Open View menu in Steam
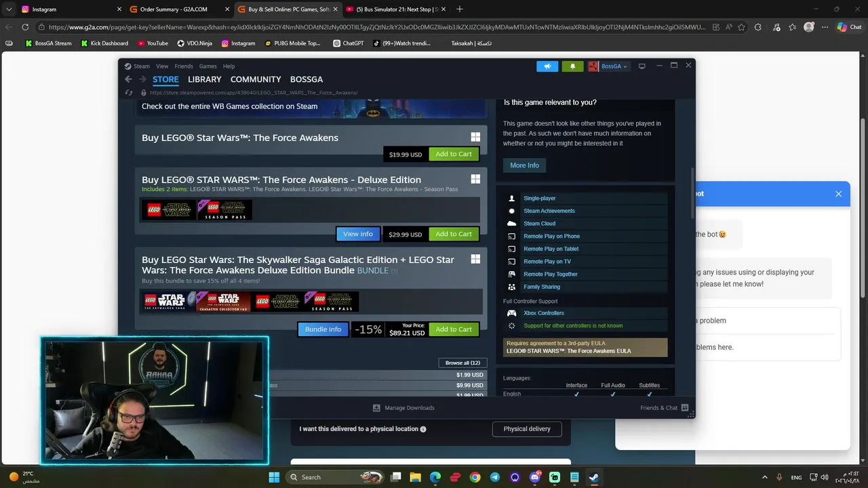Screen dimensions: 868x488 pos(162,66)
